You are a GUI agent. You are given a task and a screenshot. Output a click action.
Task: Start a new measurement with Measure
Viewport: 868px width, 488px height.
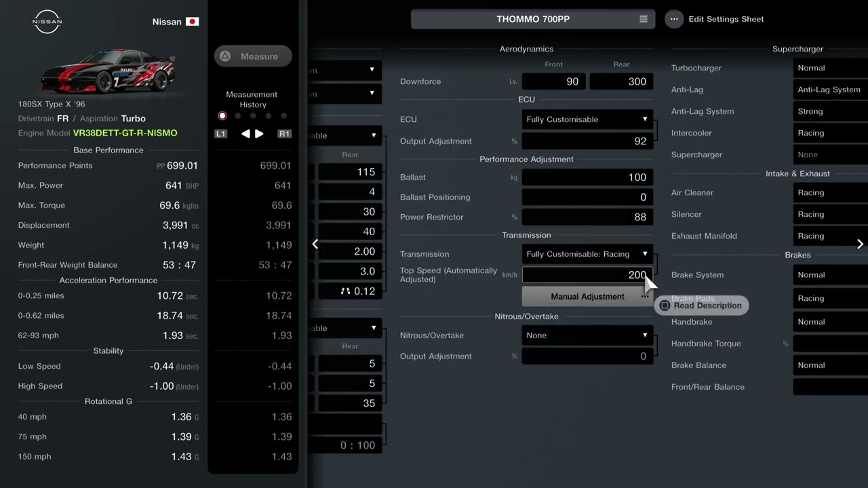coord(253,56)
